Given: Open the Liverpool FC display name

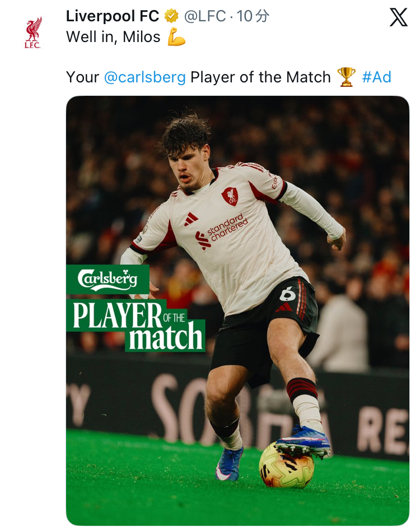Looking at the screenshot, I should tap(113, 17).
